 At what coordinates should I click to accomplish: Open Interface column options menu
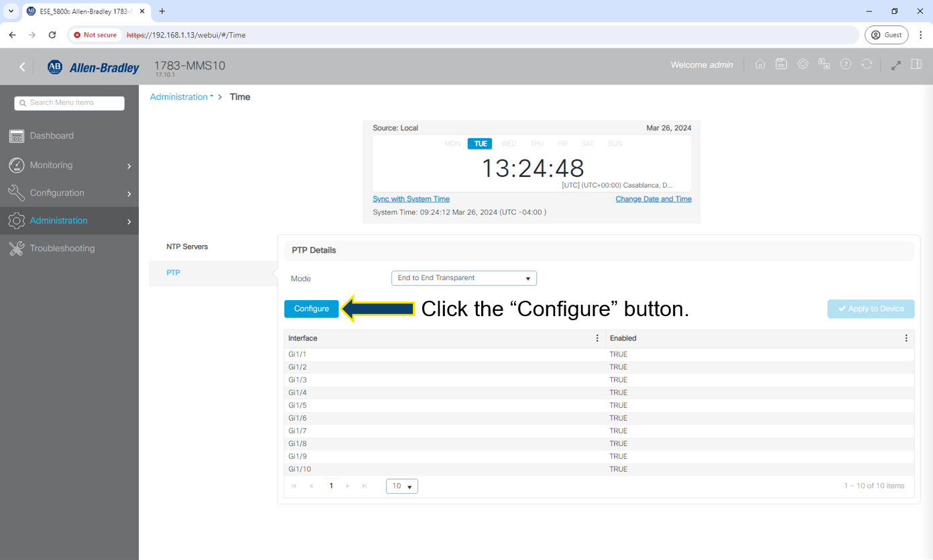pyautogui.click(x=597, y=338)
